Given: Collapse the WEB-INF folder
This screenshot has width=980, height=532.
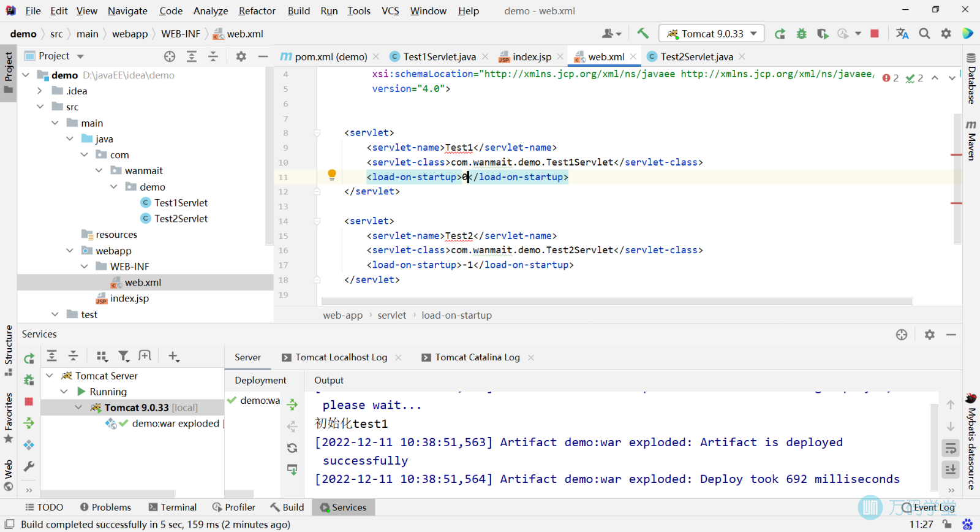Looking at the screenshot, I should pyautogui.click(x=84, y=267).
